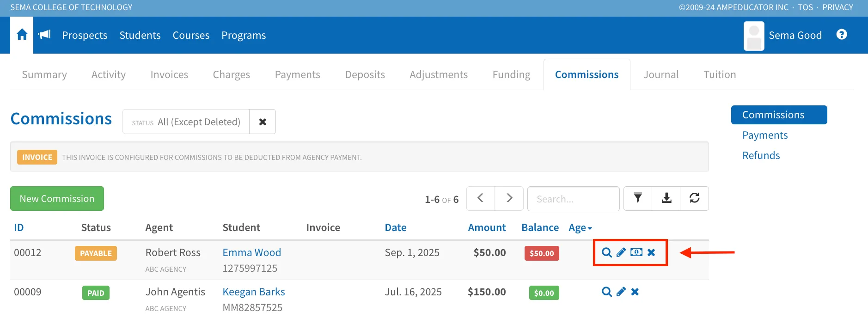Viewport: 868px width, 318px height.
Task: Open student Emma Wood link
Action: [x=252, y=252]
